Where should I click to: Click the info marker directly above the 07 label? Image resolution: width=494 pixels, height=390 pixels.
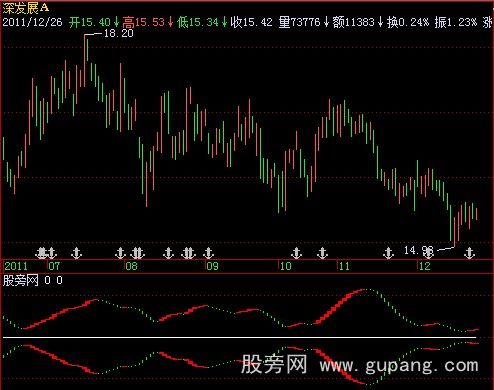click(x=51, y=253)
